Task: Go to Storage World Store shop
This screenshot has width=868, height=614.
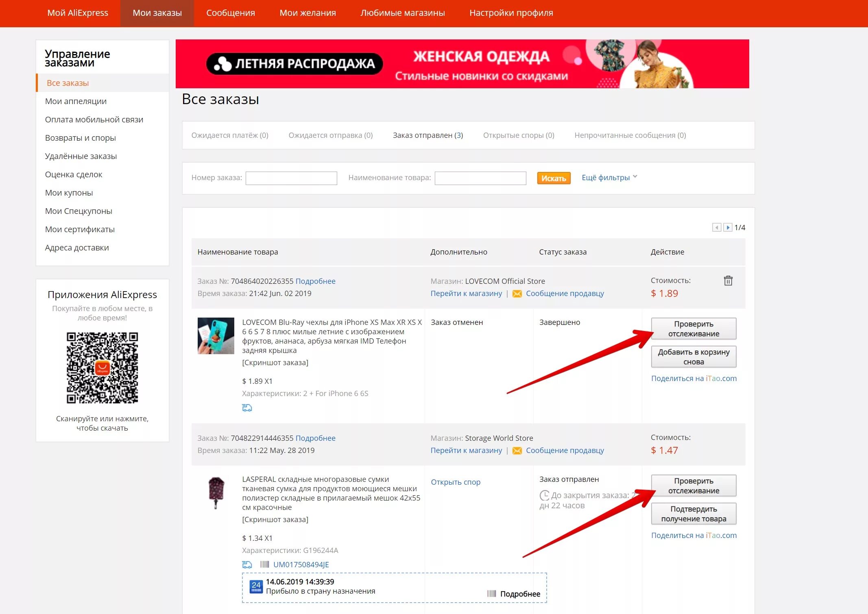Action: point(466,451)
